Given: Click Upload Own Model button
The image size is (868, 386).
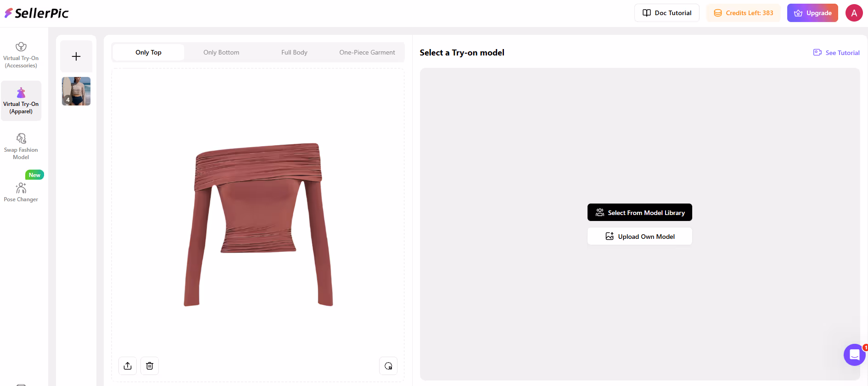Looking at the screenshot, I should click(x=639, y=237).
